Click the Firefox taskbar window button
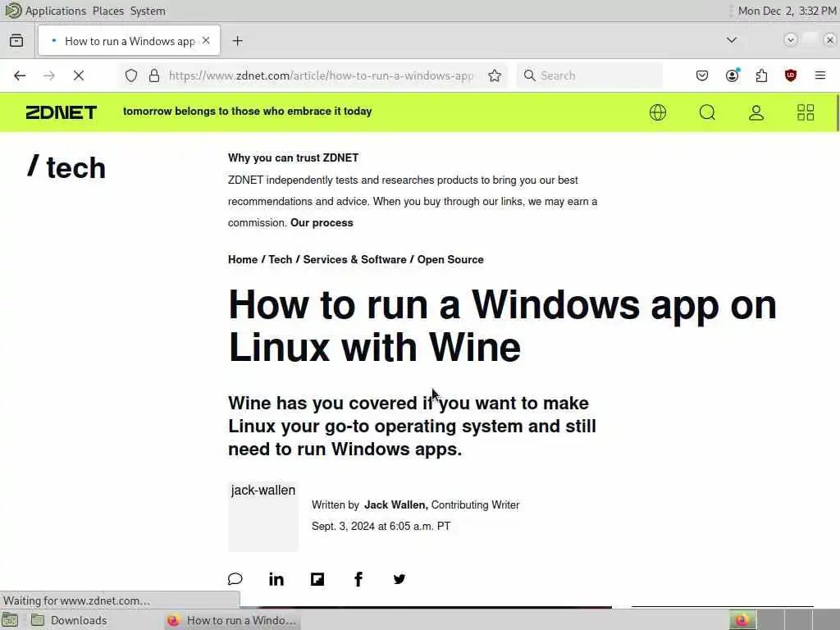 point(231,620)
